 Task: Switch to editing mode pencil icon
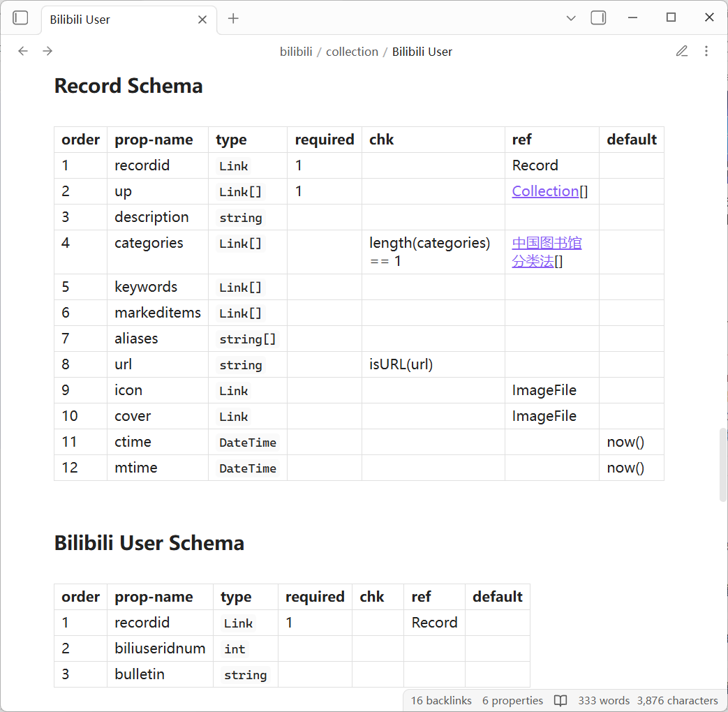coord(682,51)
